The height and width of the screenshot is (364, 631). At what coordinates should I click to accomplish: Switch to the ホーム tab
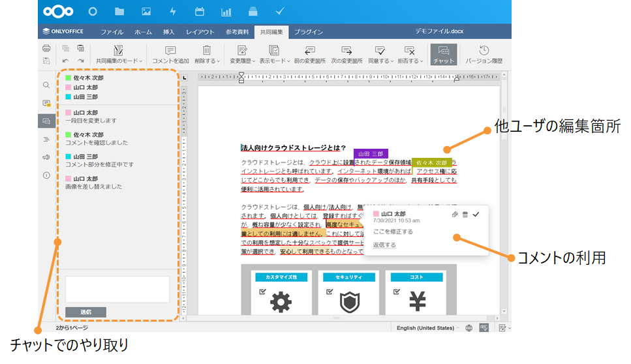[143, 32]
